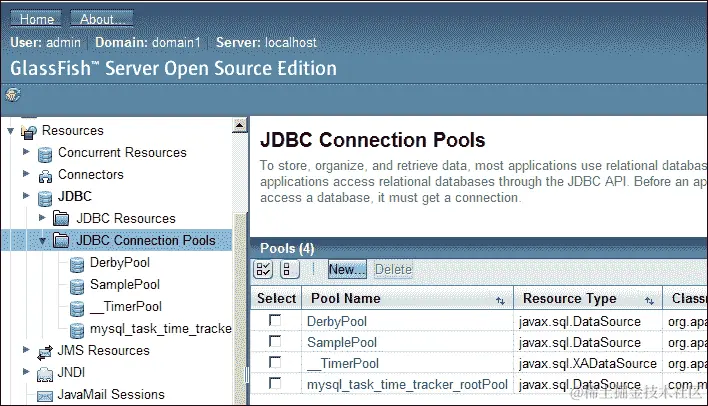This screenshot has height=406, width=708.
Task: Open the SamplePool link in table
Action: [x=342, y=343]
